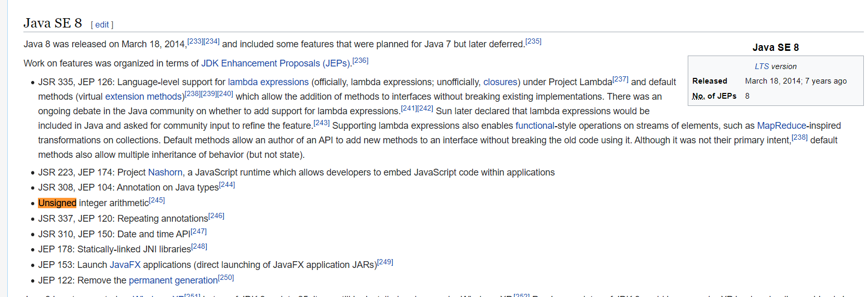Click the LTS link in the infobox
The image size is (868, 297).
(x=762, y=66)
